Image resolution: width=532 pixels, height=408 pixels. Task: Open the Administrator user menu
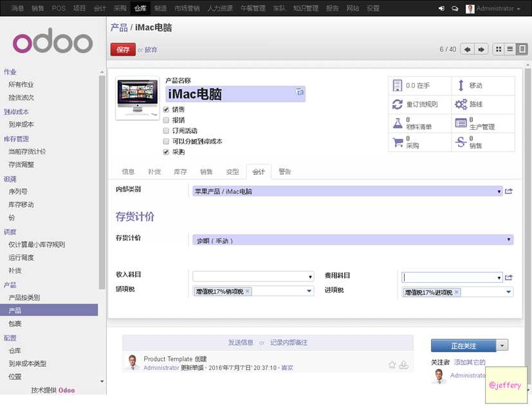tap(493, 8)
